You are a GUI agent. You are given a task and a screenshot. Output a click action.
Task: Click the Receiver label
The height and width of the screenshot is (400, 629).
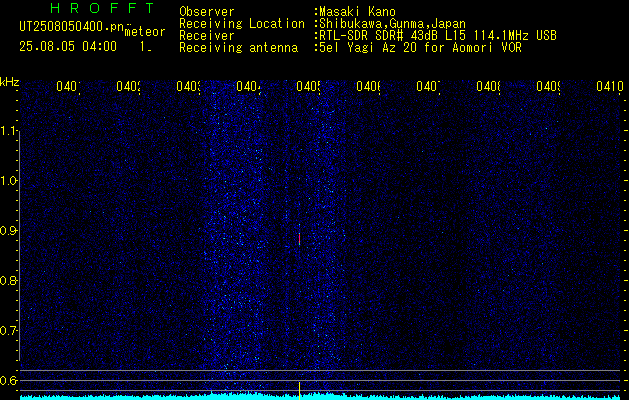pos(207,36)
